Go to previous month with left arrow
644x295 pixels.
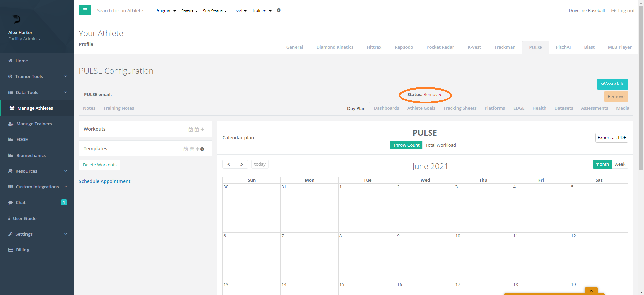pyautogui.click(x=229, y=164)
